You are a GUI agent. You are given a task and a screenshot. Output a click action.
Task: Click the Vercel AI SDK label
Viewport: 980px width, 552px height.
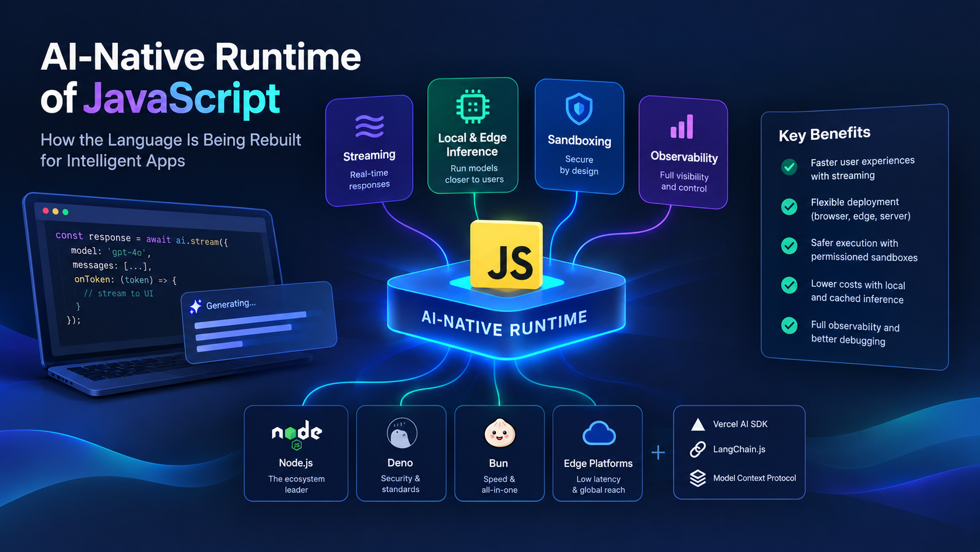pos(740,424)
